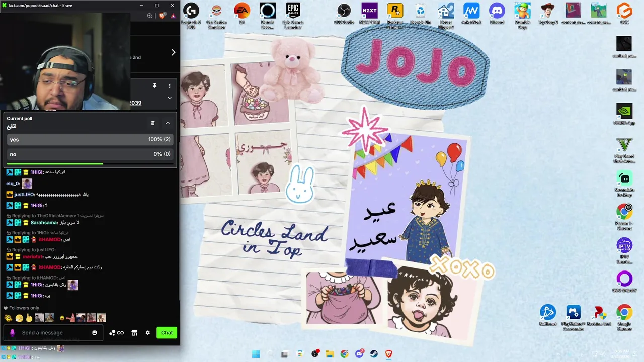Collapse the Current poll panel
Viewport: 644px width, 362px height.
[168, 123]
